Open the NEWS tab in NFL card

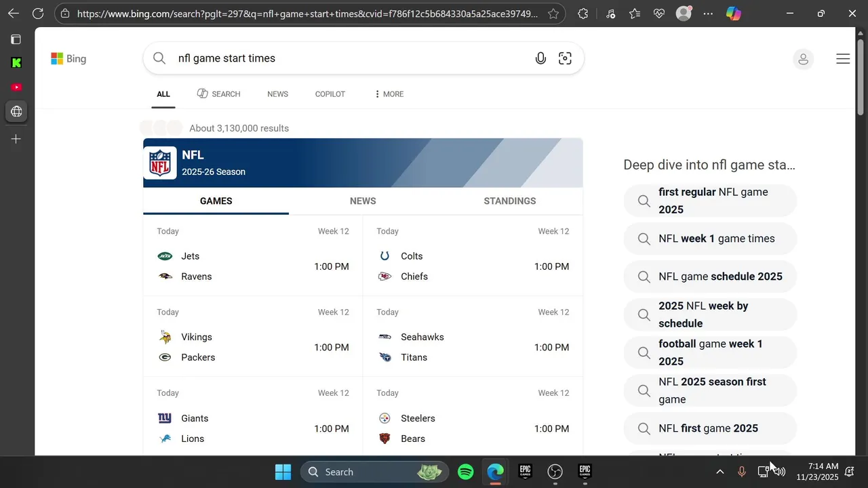point(363,201)
